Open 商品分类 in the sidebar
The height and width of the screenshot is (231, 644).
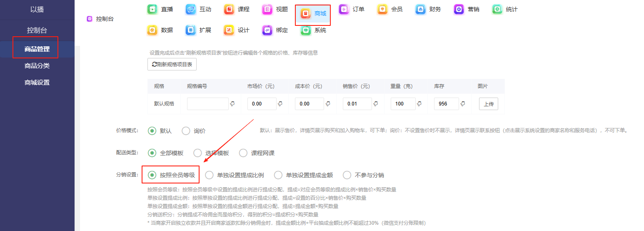pyautogui.click(x=37, y=66)
